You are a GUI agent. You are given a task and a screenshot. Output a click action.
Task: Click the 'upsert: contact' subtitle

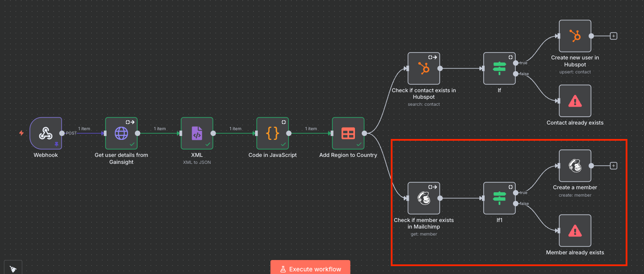575,72
